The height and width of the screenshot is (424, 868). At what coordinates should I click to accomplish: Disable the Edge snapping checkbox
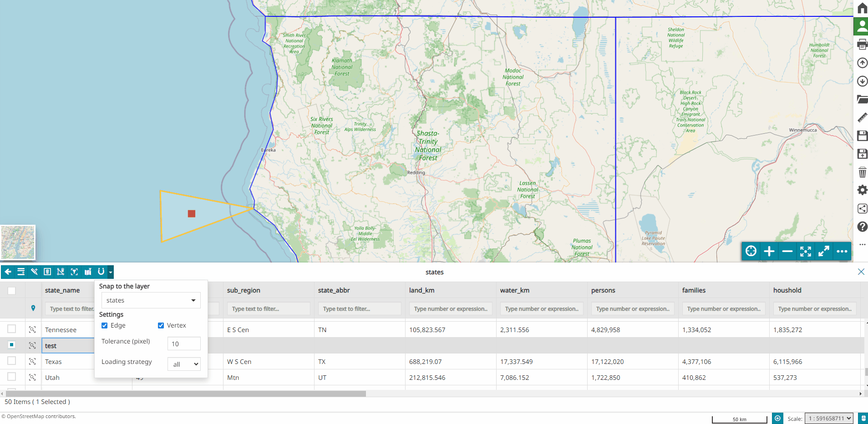click(x=105, y=325)
